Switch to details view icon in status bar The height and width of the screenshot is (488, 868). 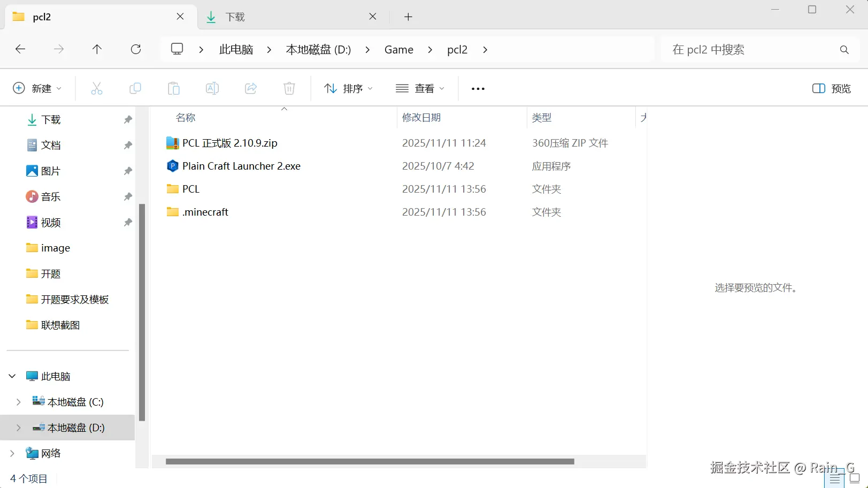[x=835, y=478]
